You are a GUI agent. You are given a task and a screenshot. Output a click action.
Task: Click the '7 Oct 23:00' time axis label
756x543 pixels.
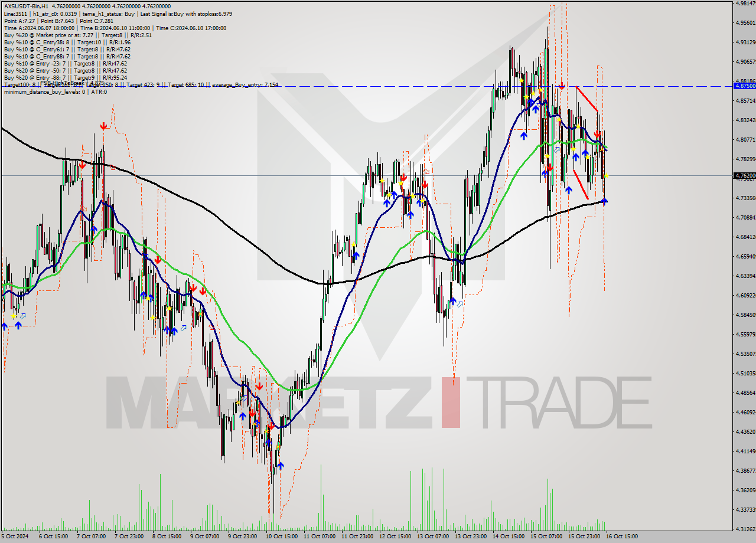click(x=129, y=537)
